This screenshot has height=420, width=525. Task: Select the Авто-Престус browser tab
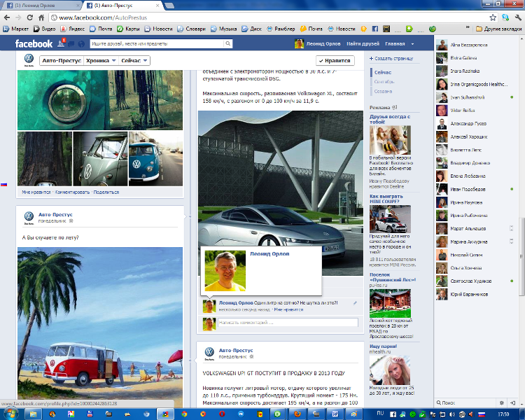122,6
